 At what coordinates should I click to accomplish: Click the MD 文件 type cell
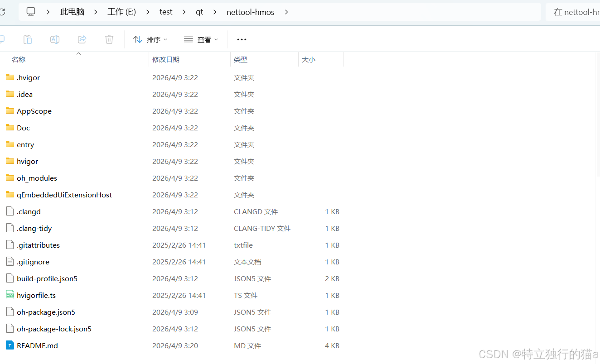click(x=247, y=345)
